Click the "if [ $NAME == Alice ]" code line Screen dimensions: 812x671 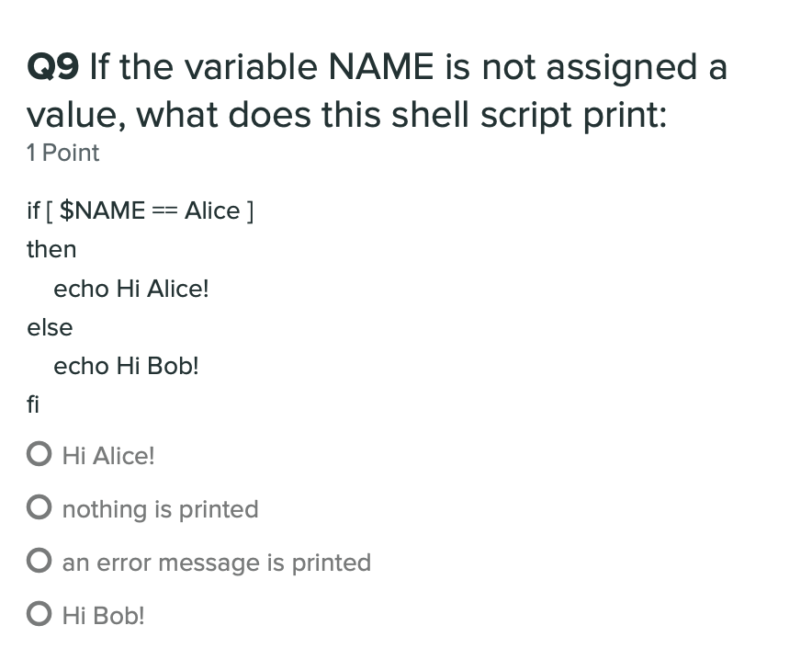tap(141, 210)
